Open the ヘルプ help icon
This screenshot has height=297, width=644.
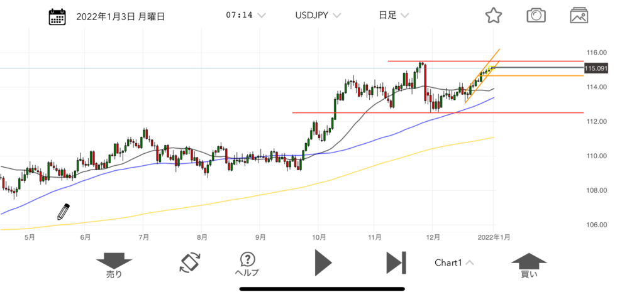(247, 264)
